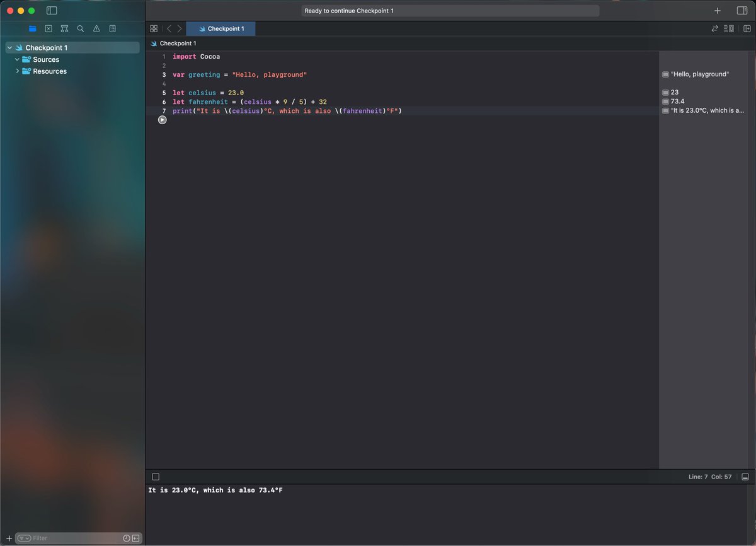Show quick look for result 73.4
The width and height of the screenshot is (756, 546).
pyautogui.click(x=665, y=102)
